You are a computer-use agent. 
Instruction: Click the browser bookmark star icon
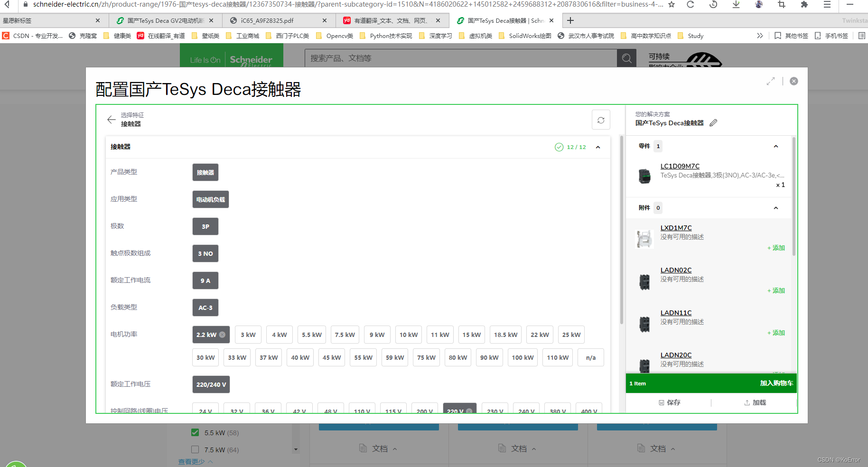coord(672,4)
